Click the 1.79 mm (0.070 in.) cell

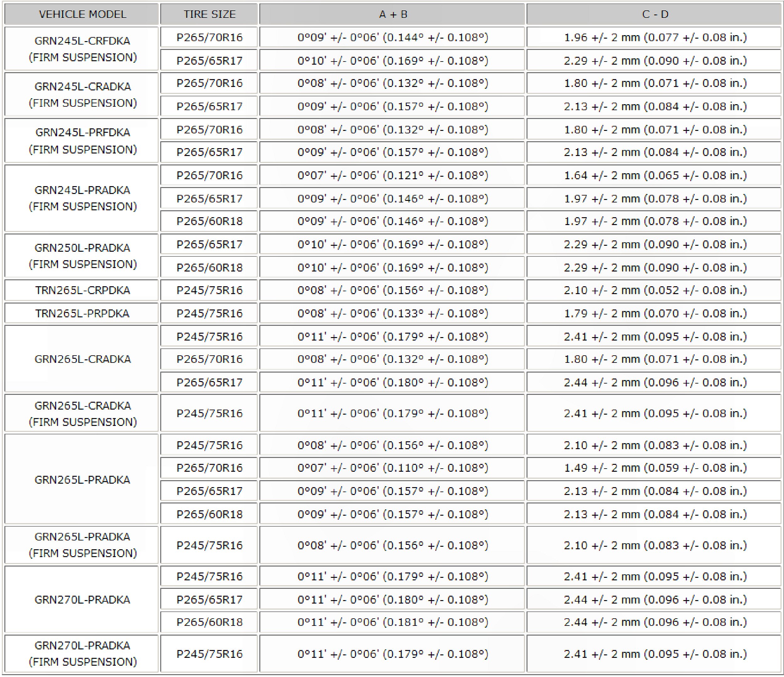pos(655,314)
